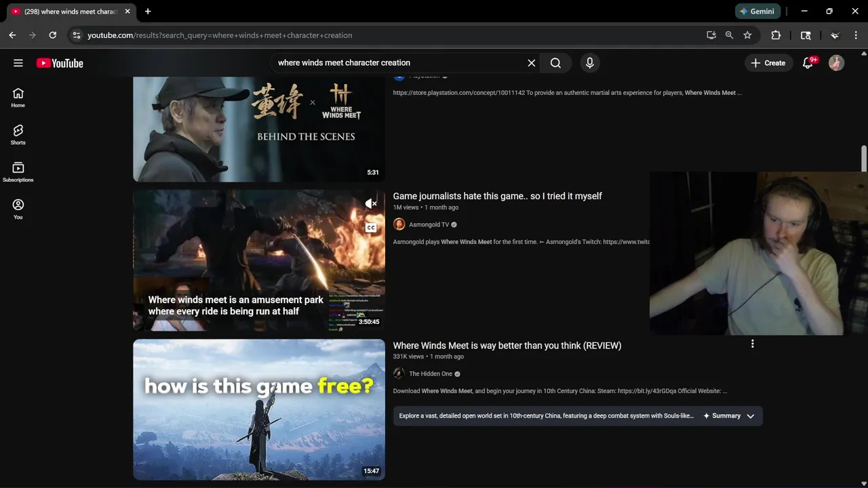Click the 15:47 duration badge
This screenshot has width=868, height=488.
pyautogui.click(x=371, y=471)
